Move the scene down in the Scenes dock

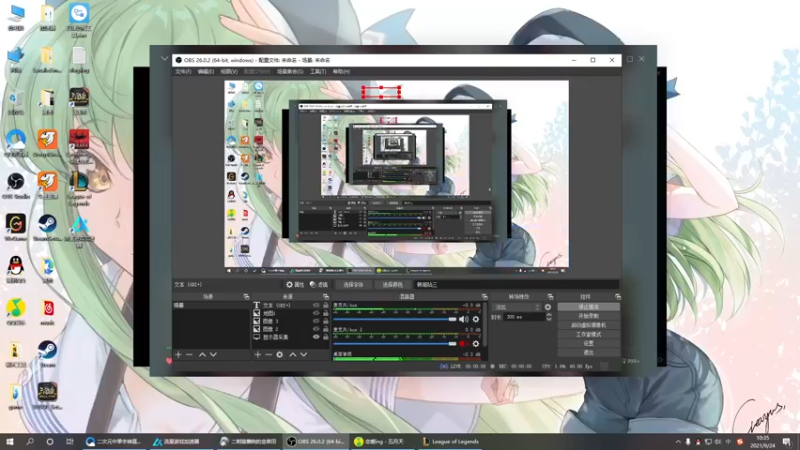click(x=213, y=354)
